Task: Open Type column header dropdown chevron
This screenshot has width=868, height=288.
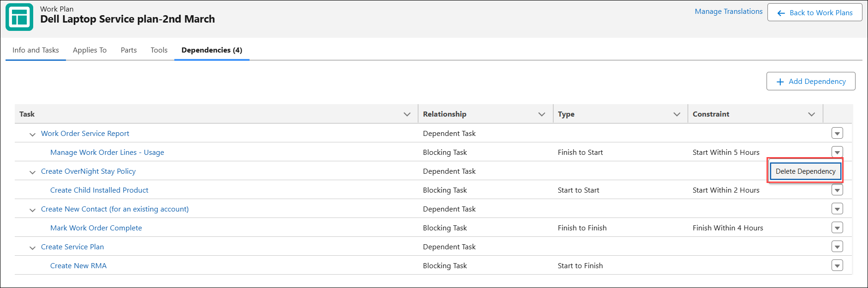Action: [x=677, y=114]
